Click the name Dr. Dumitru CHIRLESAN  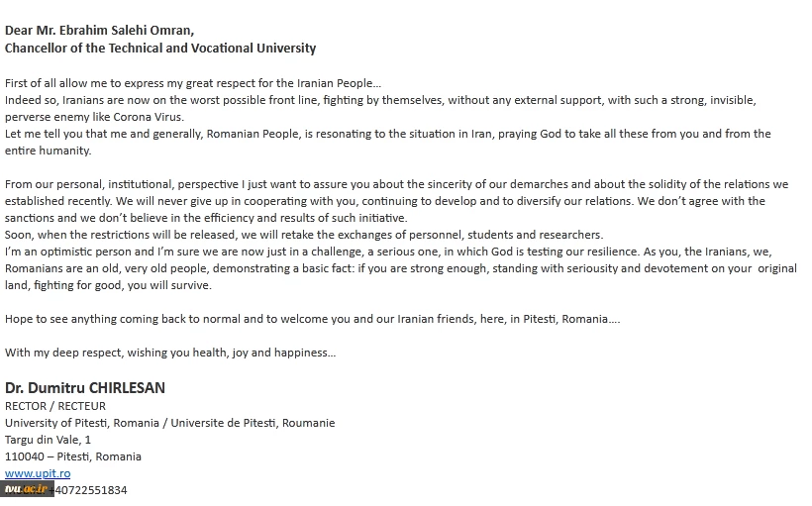point(85,388)
